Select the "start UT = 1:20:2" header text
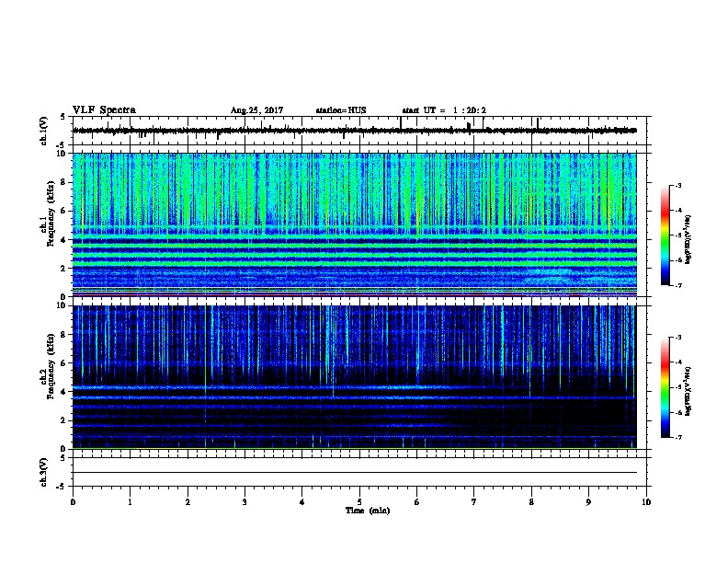The image size is (728, 563). (x=444, y=110)
